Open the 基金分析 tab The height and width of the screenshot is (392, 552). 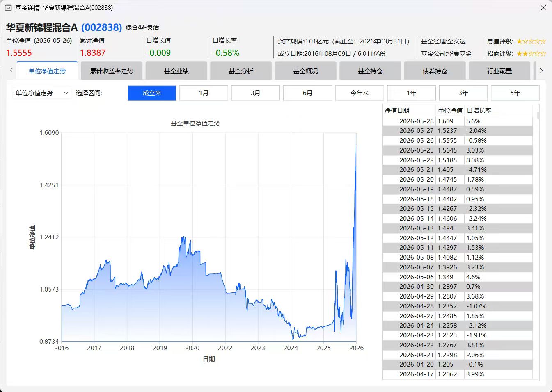point(241,71)
